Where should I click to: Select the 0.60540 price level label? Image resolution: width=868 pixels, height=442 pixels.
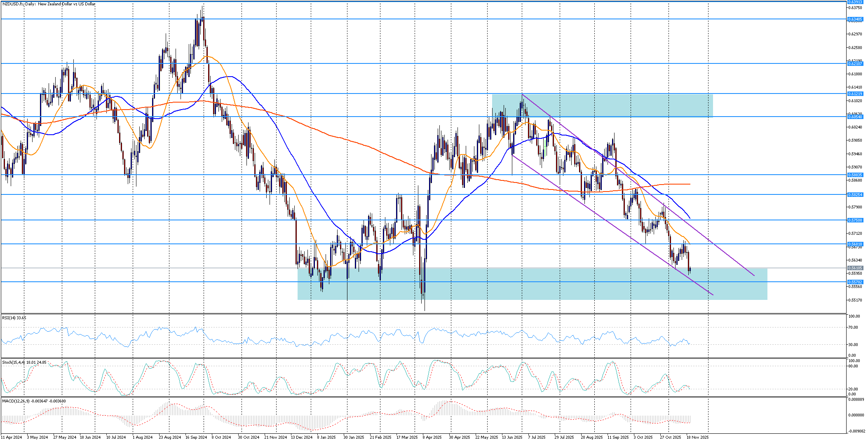coord(855,117)
